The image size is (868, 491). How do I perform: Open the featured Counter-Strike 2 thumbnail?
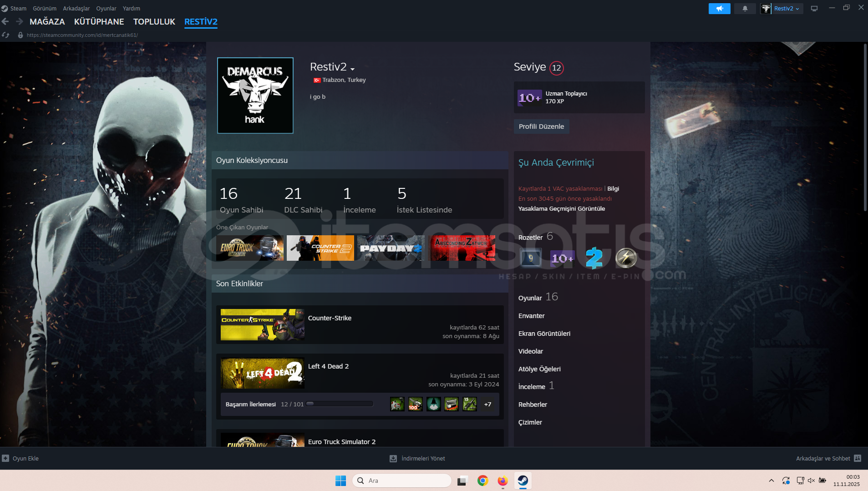(x=320, y=248)
